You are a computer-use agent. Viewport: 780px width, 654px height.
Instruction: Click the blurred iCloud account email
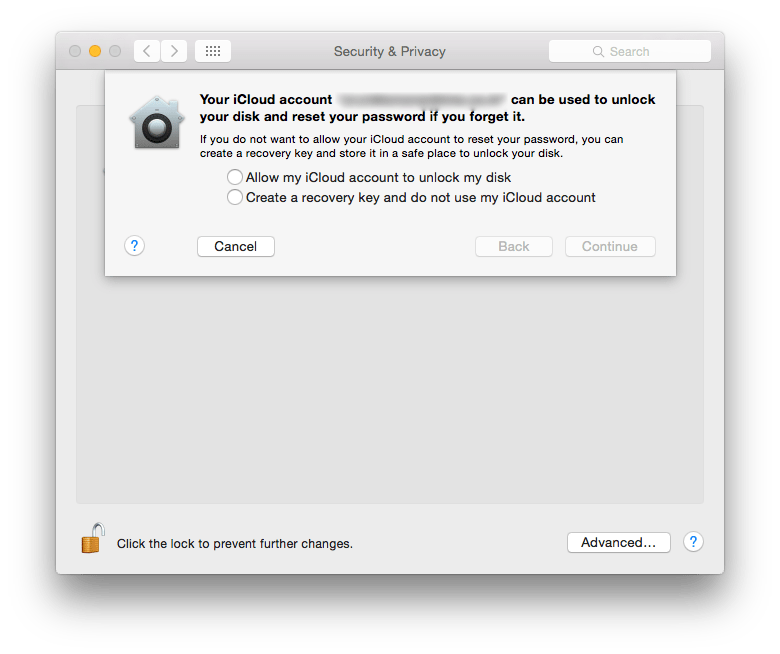(422, 100)
